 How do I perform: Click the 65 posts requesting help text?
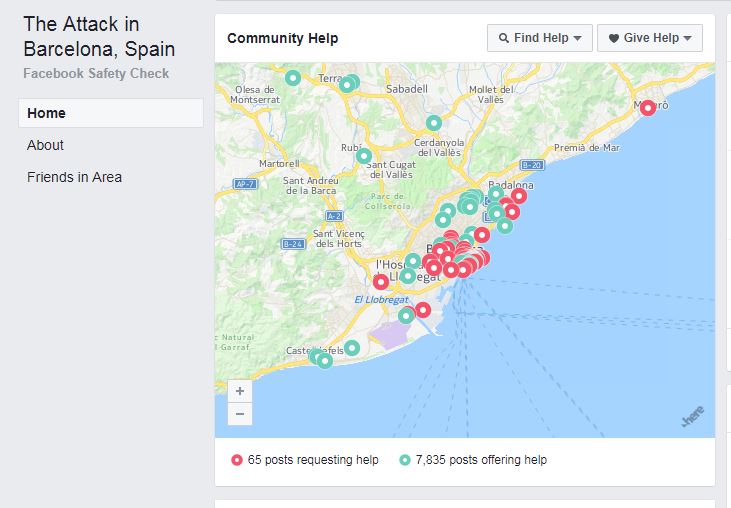313,460
